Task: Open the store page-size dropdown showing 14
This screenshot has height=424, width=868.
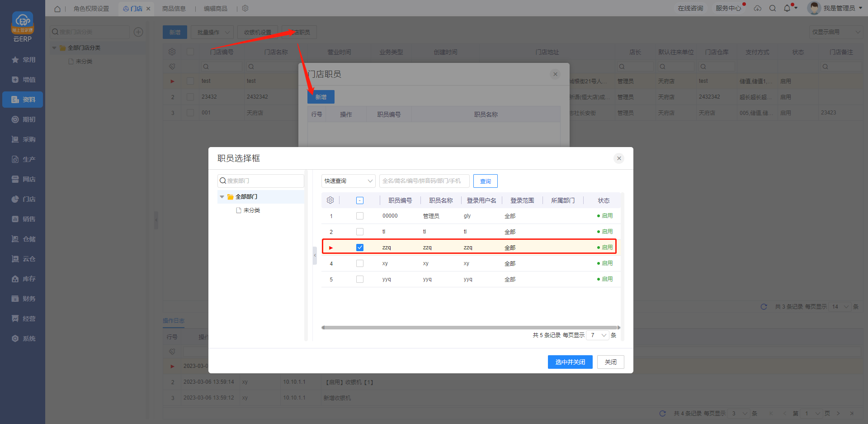Action: point(840,307)
